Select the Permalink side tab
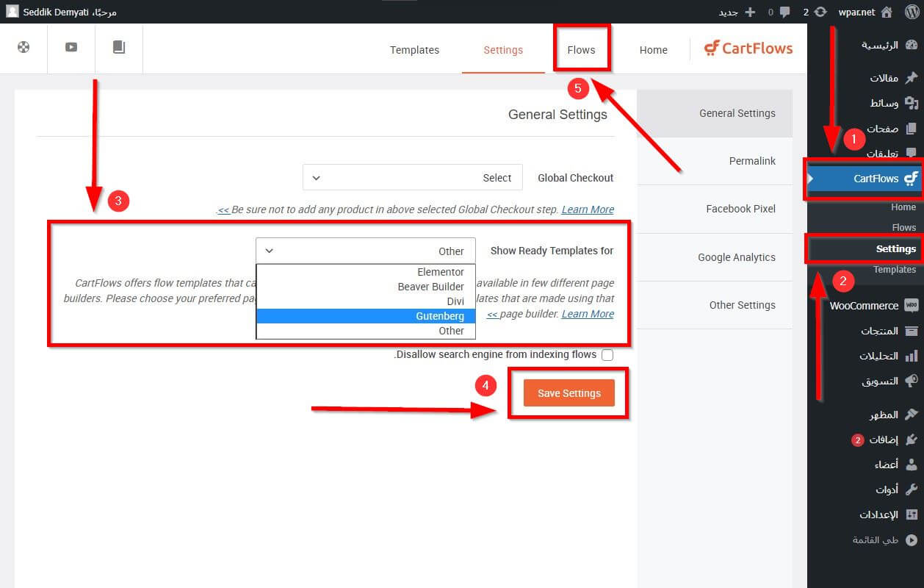This screenshot has height=588, width=924. tap(715, 161)
